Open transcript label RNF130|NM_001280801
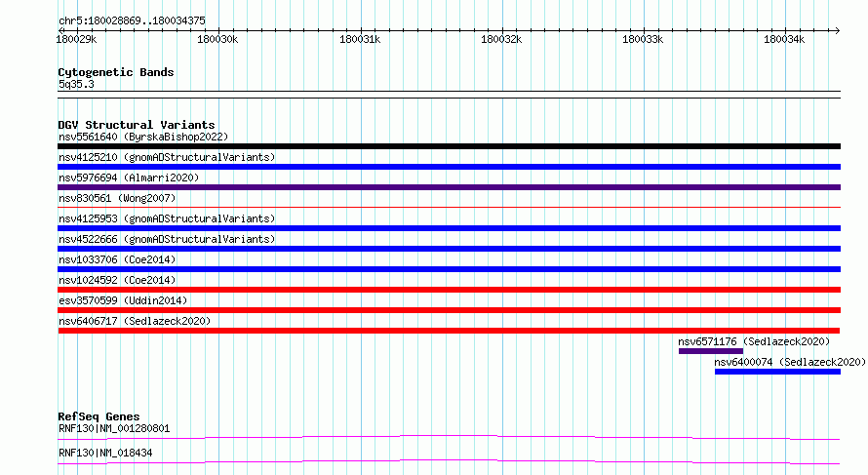Image resolution: width=868 pixels, height=475 pixels. (114, 428)
